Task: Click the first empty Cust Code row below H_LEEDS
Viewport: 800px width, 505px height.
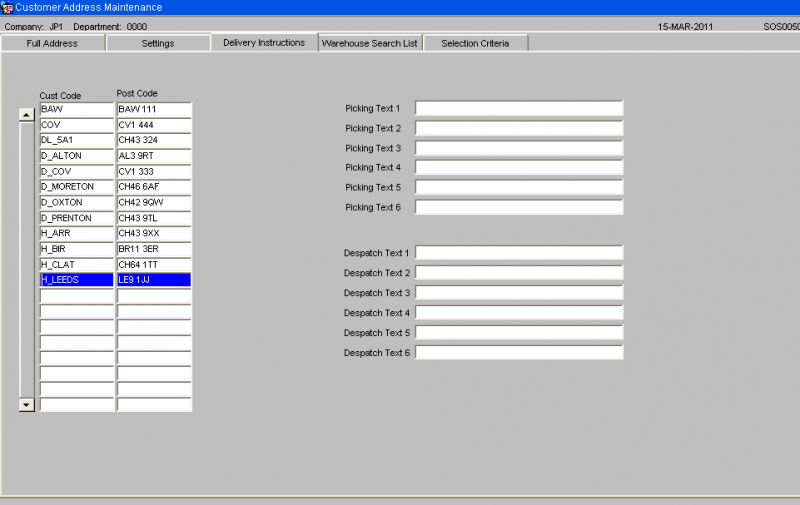Action: (77, 296)
